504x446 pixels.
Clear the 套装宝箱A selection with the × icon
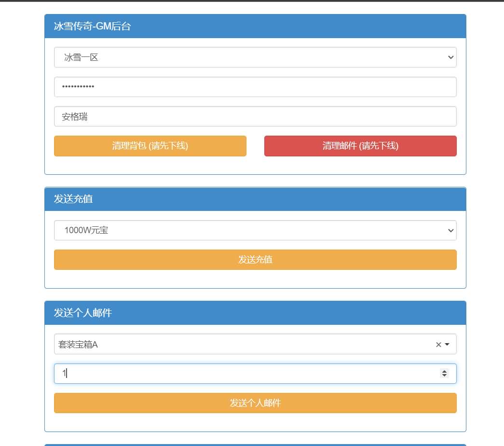tap(438, 345)
